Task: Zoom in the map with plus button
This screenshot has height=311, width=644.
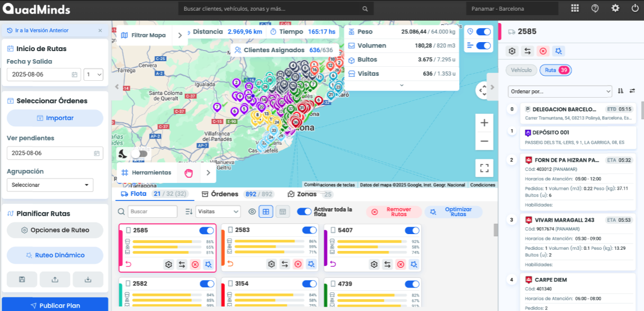Action: coord(484,123)
